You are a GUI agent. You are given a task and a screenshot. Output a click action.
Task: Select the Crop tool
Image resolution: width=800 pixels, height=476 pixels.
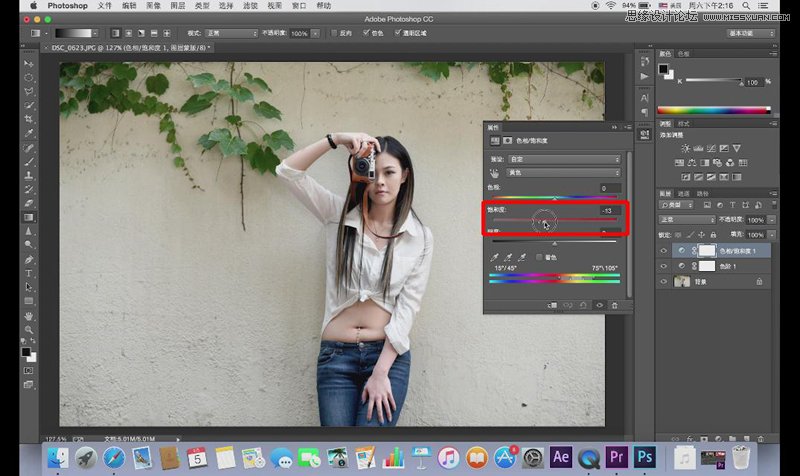click(x=29, y=119)
